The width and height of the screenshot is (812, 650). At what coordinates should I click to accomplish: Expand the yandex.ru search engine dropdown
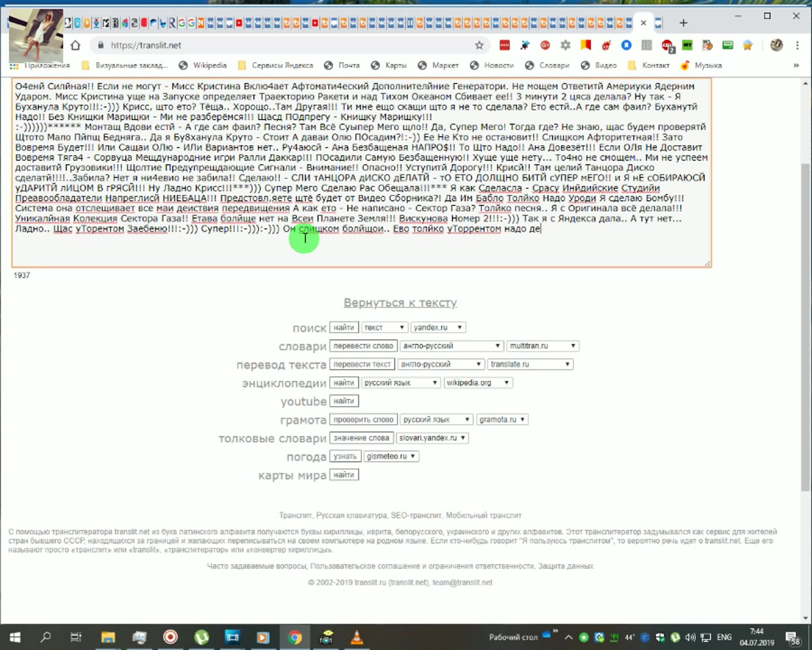pyautogui.click(x=438, y=327)
